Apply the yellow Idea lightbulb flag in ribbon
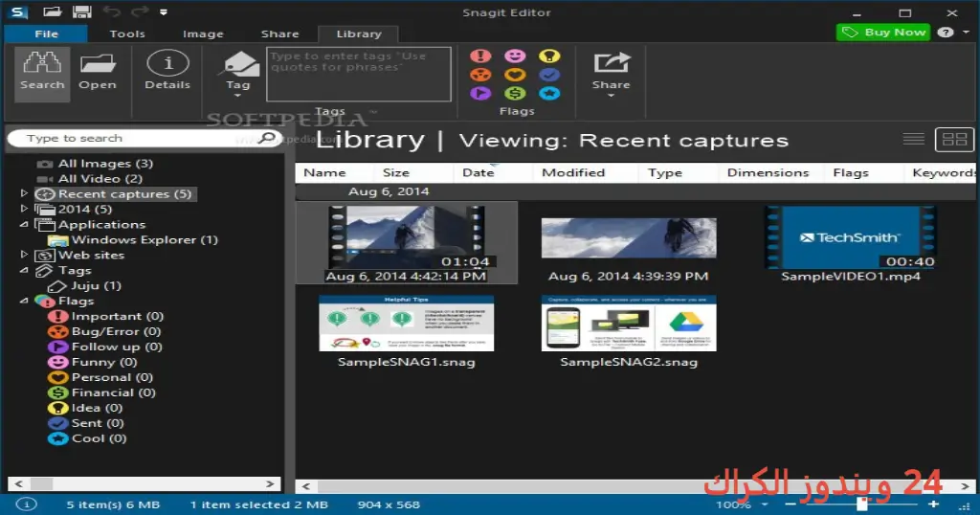This screenshot has width=980, height=515. [549, 56]
